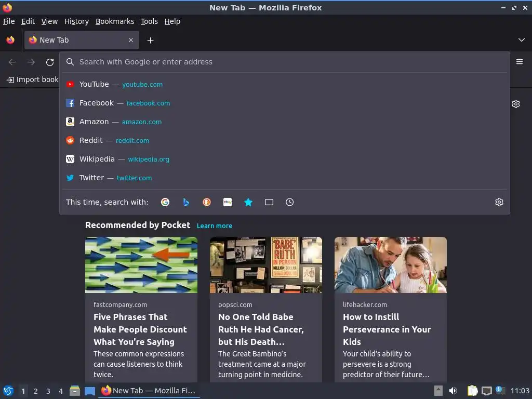Search Bookmarks using star icon
The image size is (532, 399).
click(248, 202)
